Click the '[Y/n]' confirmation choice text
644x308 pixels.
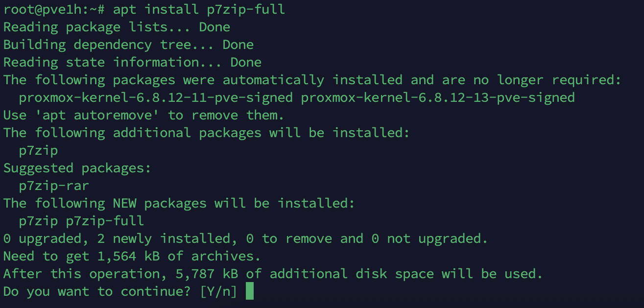[218, 291]
